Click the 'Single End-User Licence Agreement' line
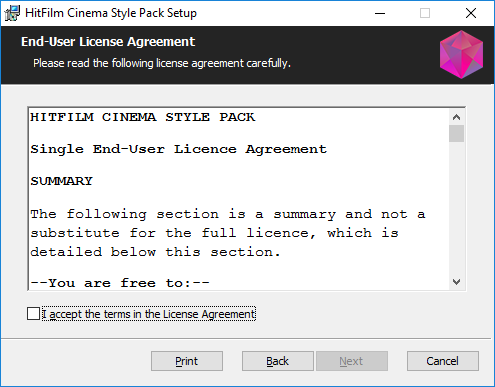Screen dimensions: 495x387 [x=179, y=149]
